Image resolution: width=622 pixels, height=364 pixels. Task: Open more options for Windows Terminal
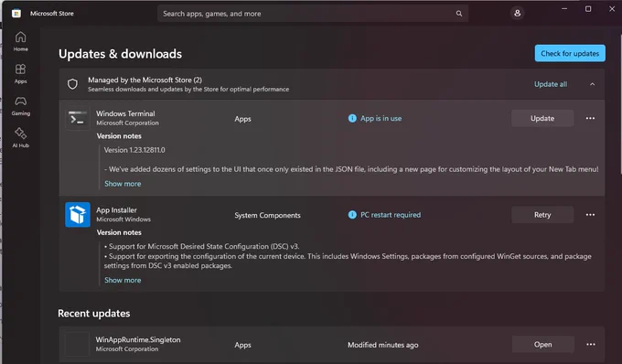[x=590, y=118]
